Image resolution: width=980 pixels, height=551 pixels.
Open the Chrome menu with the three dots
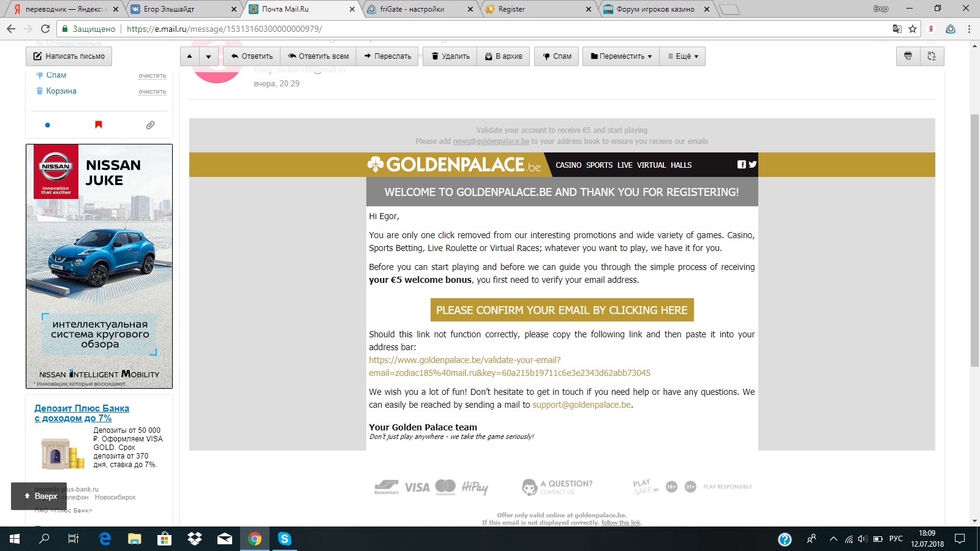969,29
